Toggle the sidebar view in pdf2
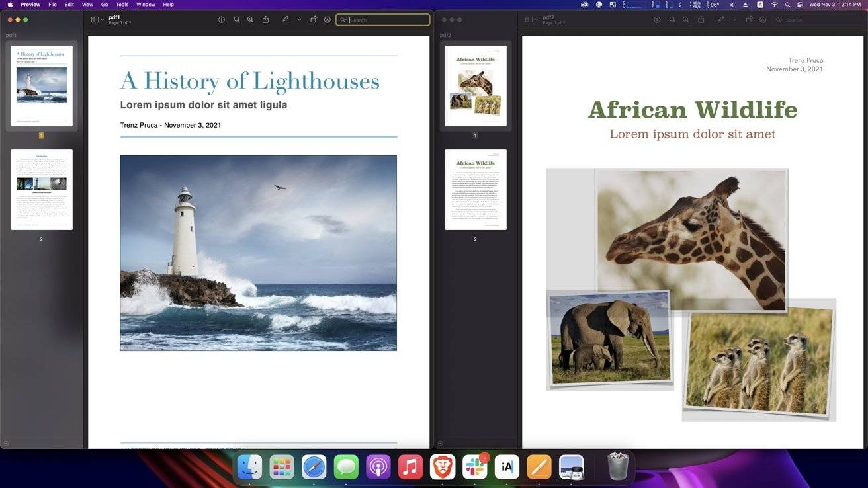Screen dimensions: 868x488 click(x=528, y=19)
